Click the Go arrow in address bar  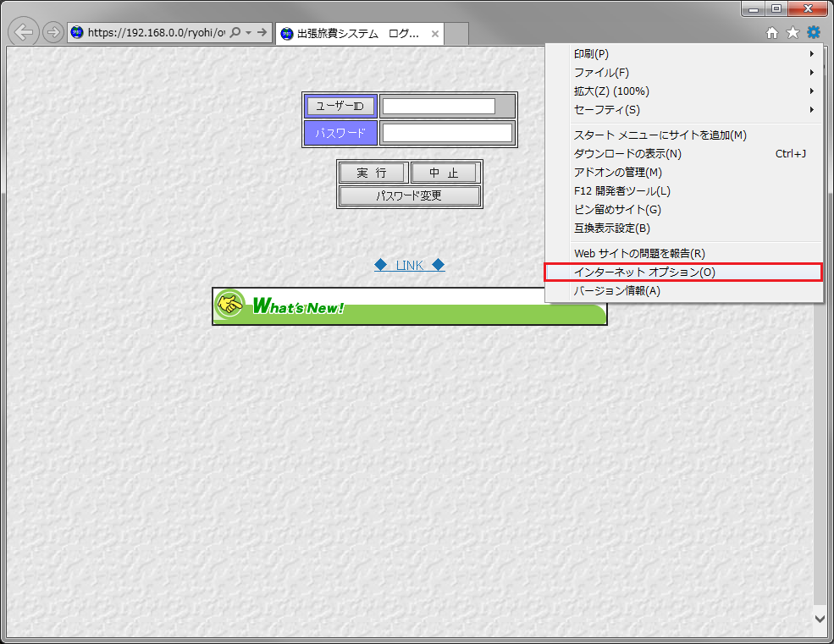[x=262, y=32]
